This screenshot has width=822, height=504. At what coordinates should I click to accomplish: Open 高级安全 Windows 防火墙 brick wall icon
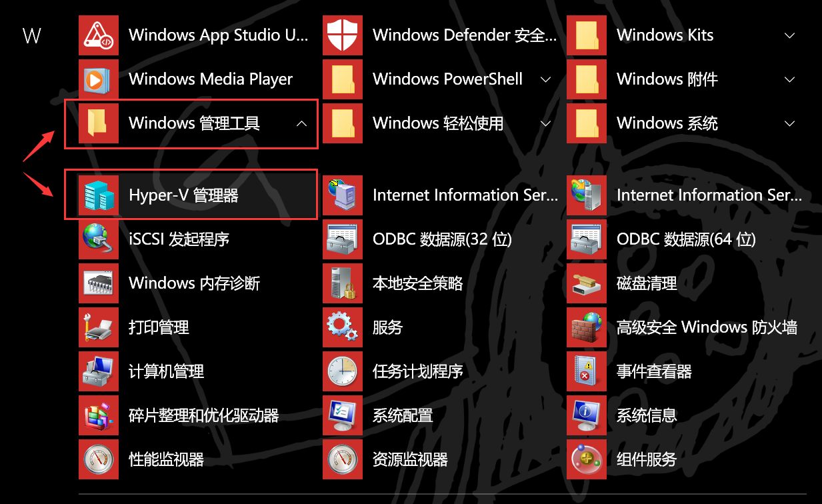tap(587, 327)
